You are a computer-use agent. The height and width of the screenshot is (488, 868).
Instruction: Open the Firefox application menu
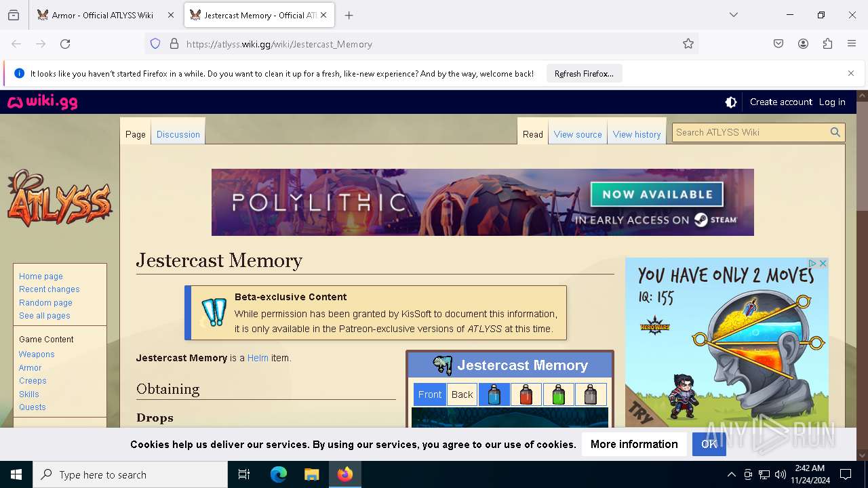852,44
